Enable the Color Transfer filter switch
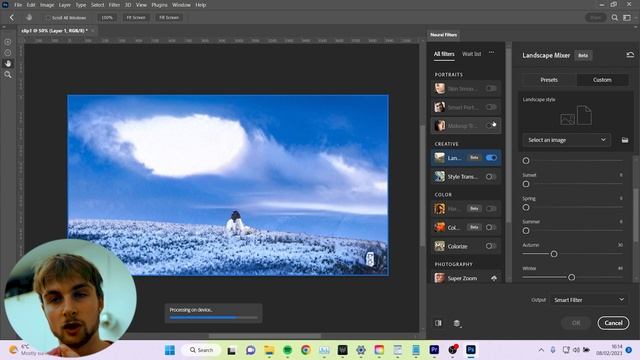The image size is (640, 360). coord(491,227)
